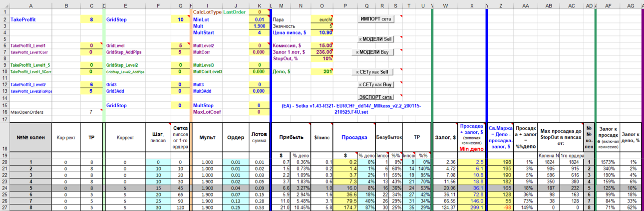Screen dimensions: 644x211
Task: Click TakeProffit value cell containing 8
Action: click(91, 19)
